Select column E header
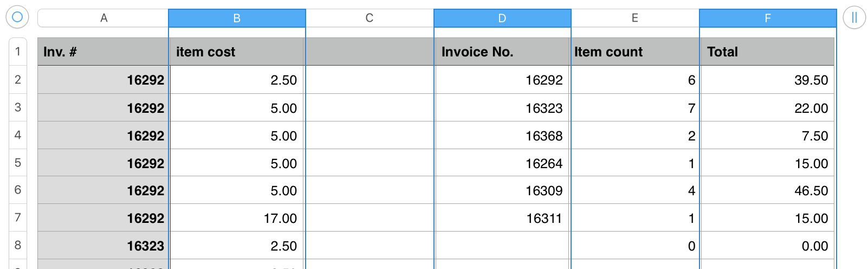The width and height of the screenshot is (868, 269). 635,18
